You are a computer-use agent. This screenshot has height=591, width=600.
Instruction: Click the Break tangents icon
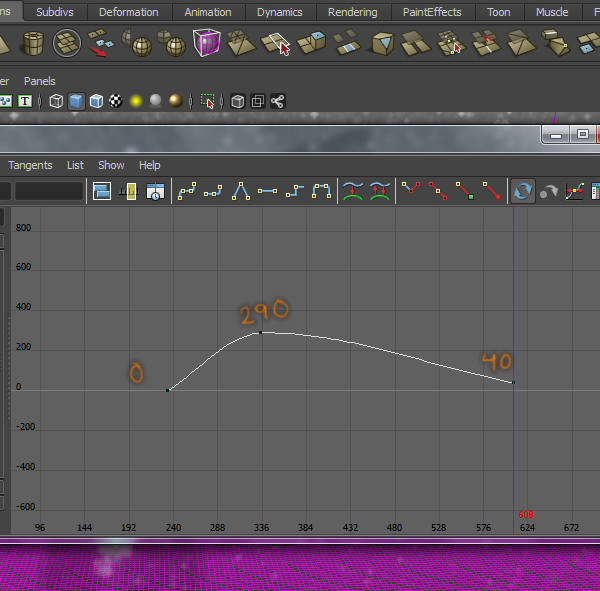410,191
